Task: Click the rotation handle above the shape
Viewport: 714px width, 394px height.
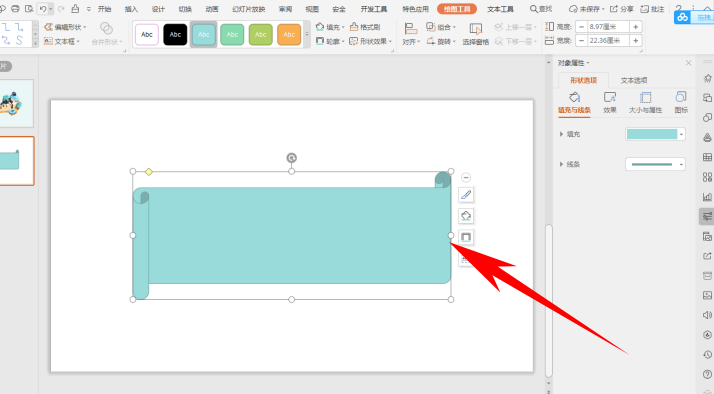Action: point(291,158)
